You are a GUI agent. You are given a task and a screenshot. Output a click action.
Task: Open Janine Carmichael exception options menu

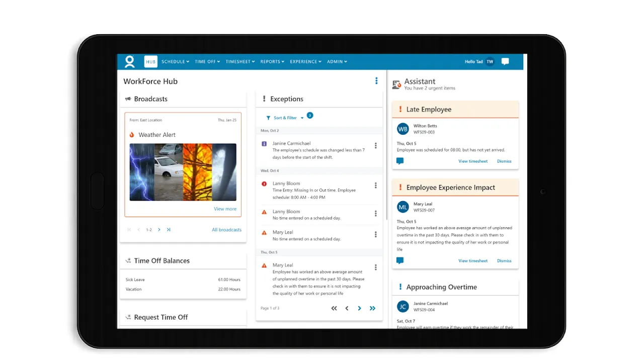pos(375,146)
